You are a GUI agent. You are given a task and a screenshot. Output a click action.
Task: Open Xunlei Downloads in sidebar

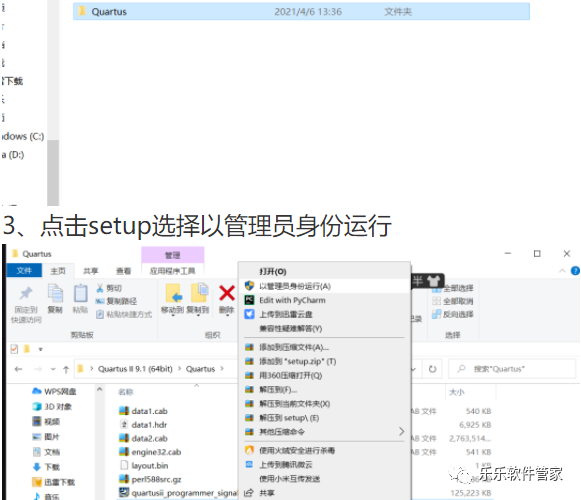53,482
